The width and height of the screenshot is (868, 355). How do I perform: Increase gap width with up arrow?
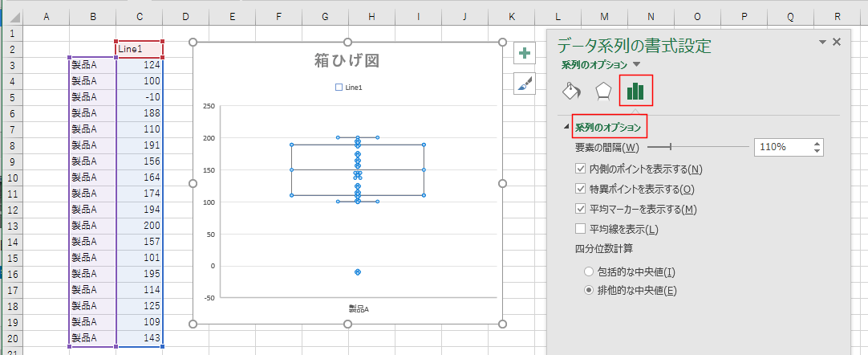pyautogui.click(x=817, y=144)
